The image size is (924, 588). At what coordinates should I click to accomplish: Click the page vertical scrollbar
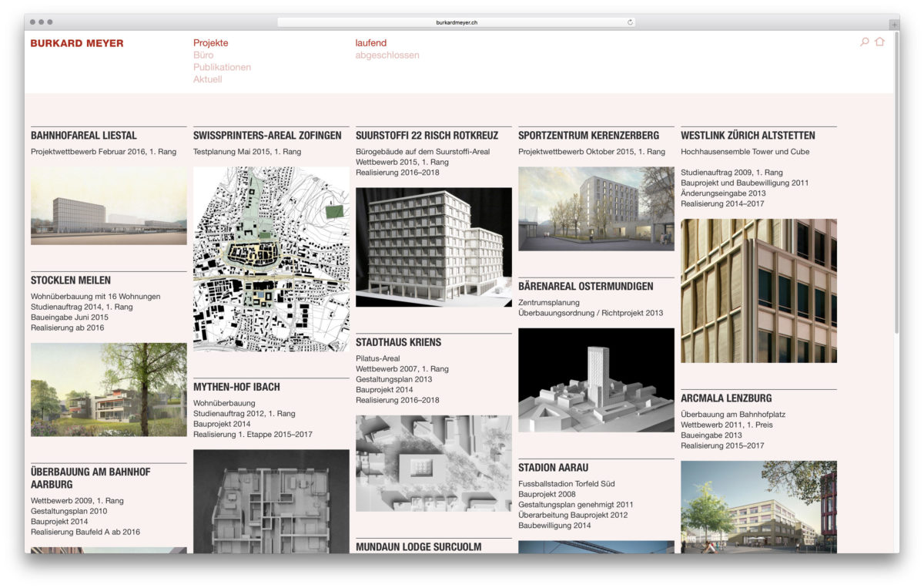[896, 185]
